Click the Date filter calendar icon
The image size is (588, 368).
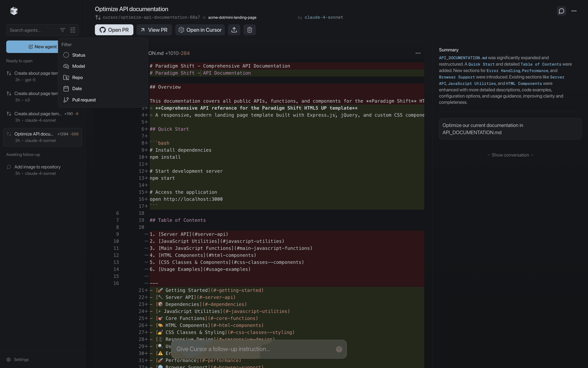66,89
